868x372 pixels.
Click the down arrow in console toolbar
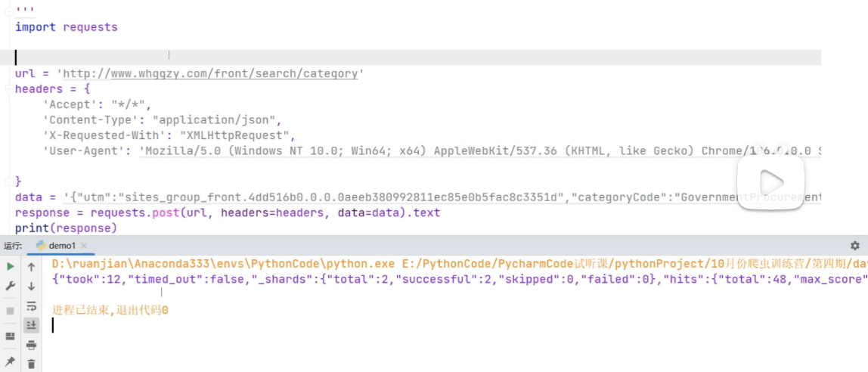[x=31, y=287]
